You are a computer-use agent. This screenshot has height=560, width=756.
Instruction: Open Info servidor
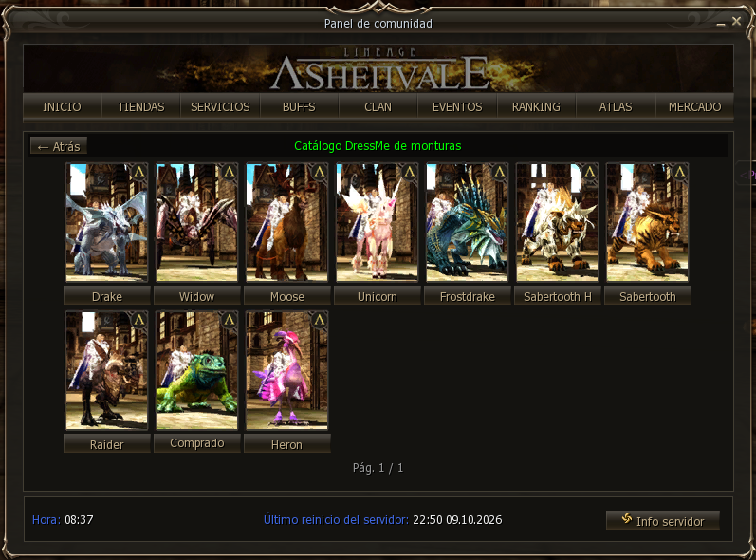click(x=663, y=520)
